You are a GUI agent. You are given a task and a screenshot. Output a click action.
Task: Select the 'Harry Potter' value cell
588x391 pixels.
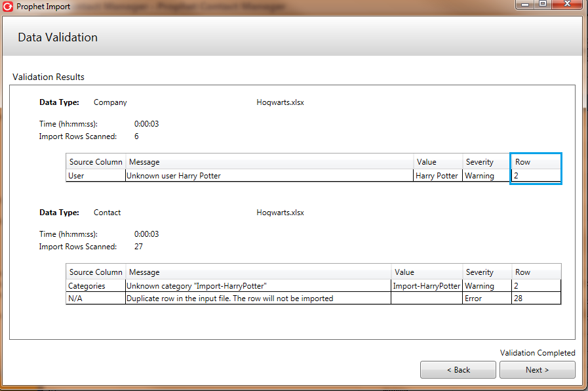pyautogui.click(x=438, y=176)
